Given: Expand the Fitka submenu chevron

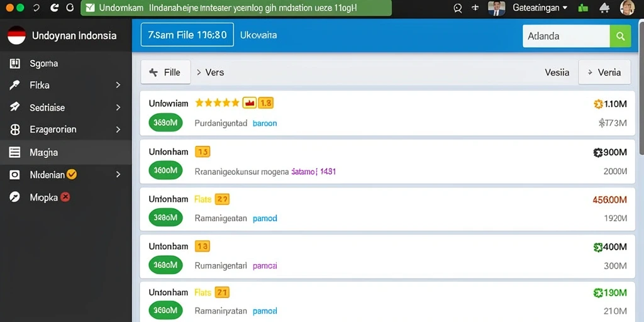Looking at the screenshot, I should tap(118, 86).
